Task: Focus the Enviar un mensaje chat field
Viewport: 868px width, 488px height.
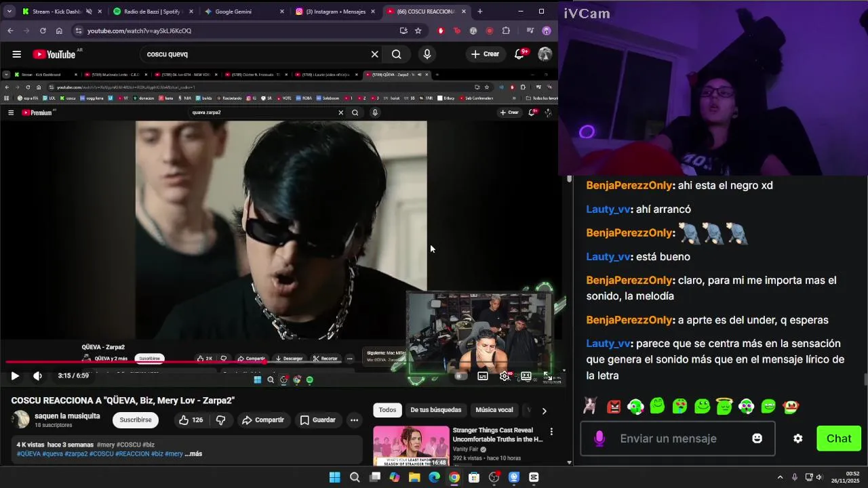Action: 678,439
